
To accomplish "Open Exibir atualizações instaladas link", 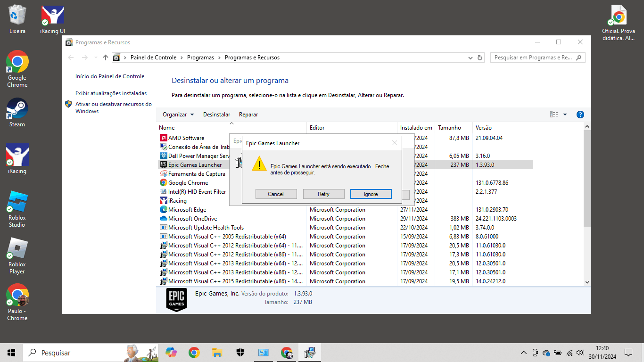I will point(111,93).
